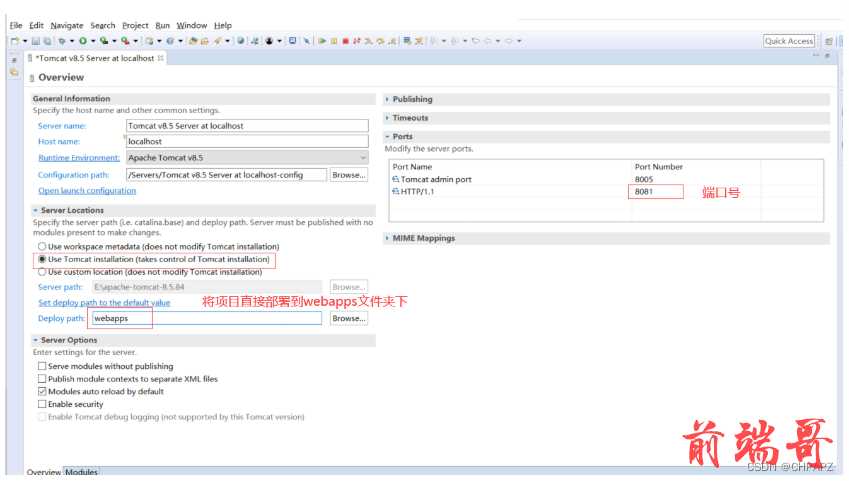This screenshot has height=481, width=849.
Task: Select Use Tomcat installation radio button
Action: pos(42,259)
